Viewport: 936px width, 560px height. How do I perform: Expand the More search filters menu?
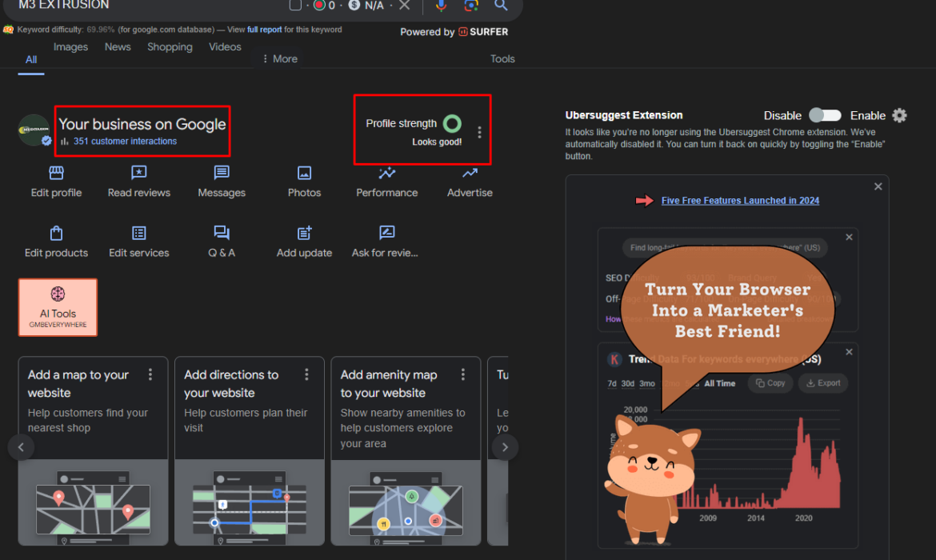point(279,58)
